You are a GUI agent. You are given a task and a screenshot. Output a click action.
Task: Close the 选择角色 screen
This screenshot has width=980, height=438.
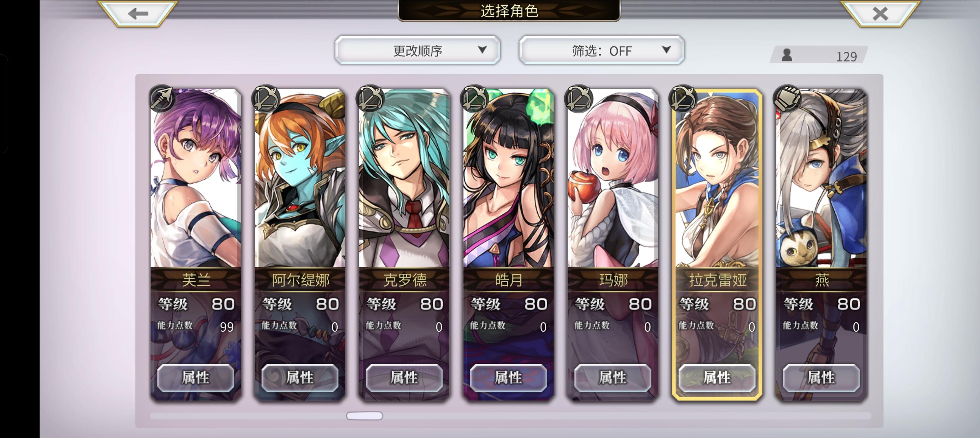pos(880,14)
